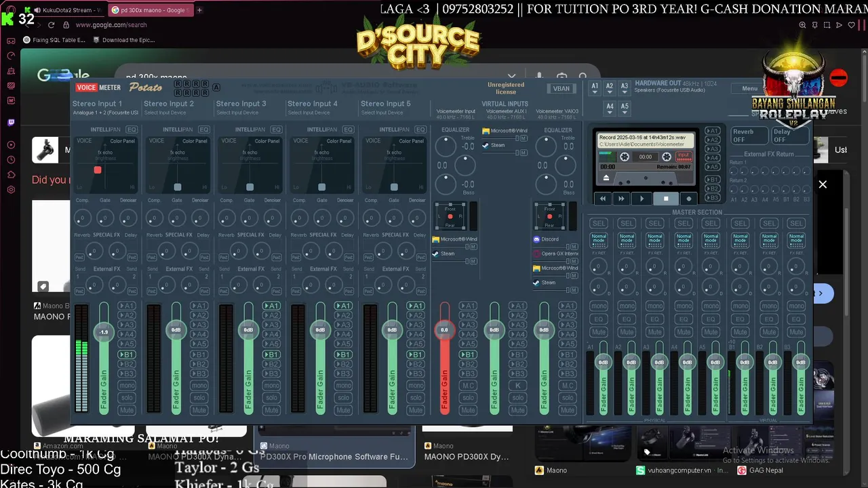This screenshot has width=868, height=488.
Task: Click Stereo Input 1 fader gain knob
Action: click(104, 332)
